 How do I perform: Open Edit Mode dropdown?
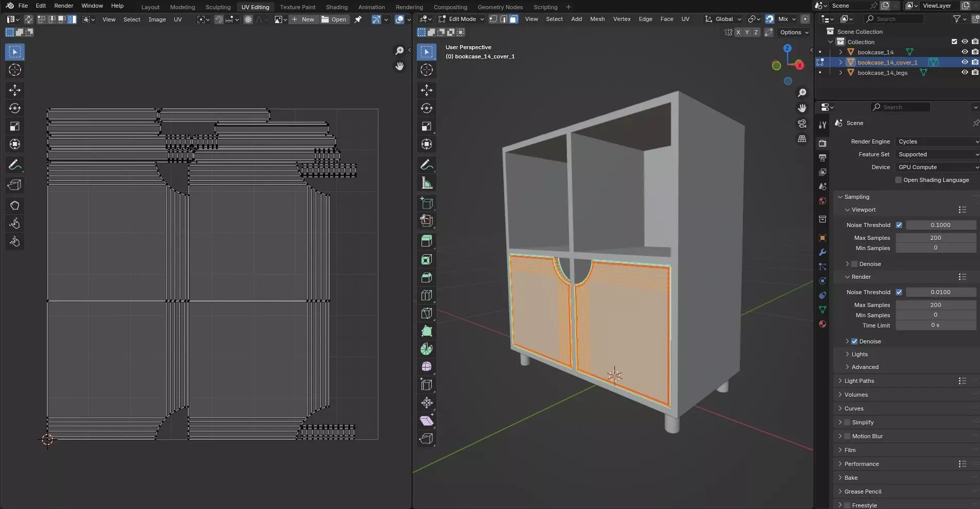(461, 19)
